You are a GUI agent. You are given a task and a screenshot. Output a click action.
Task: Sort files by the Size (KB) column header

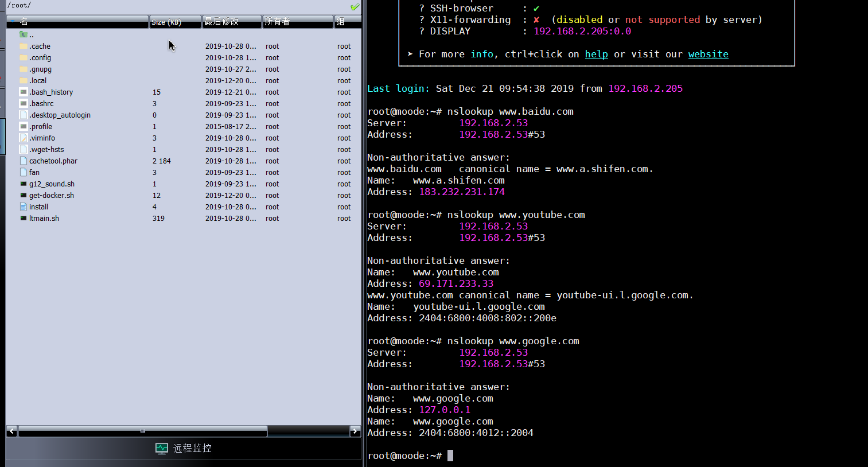pos(168,21)
